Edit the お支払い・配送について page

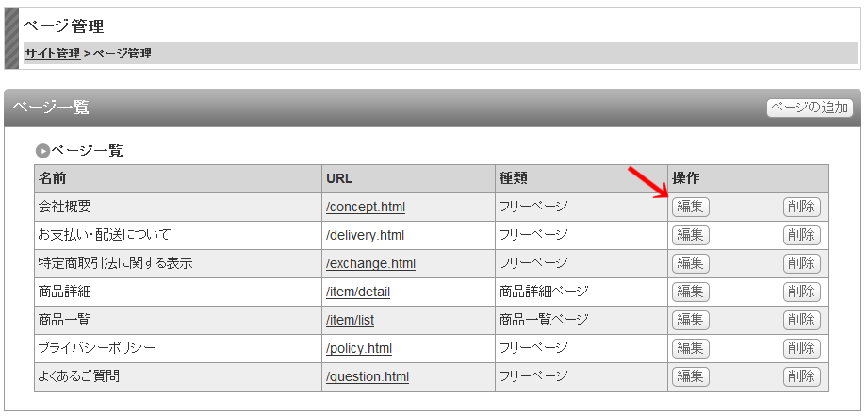[x=690, y=235]
